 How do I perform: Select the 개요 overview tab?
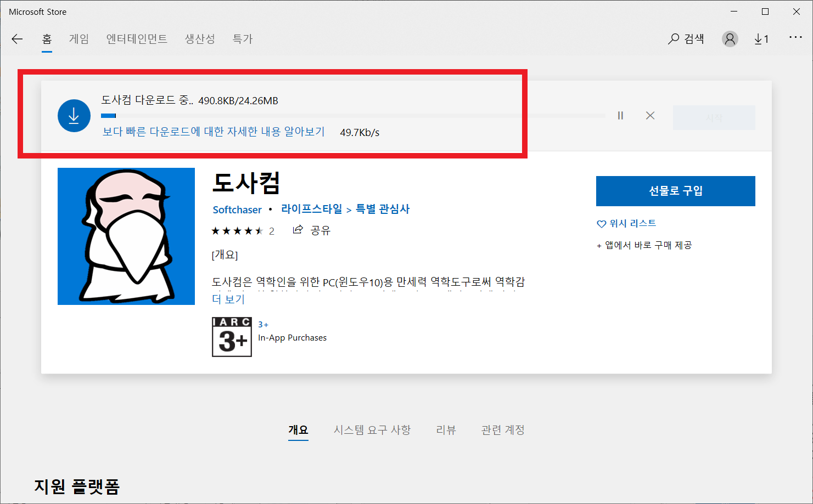298,430
